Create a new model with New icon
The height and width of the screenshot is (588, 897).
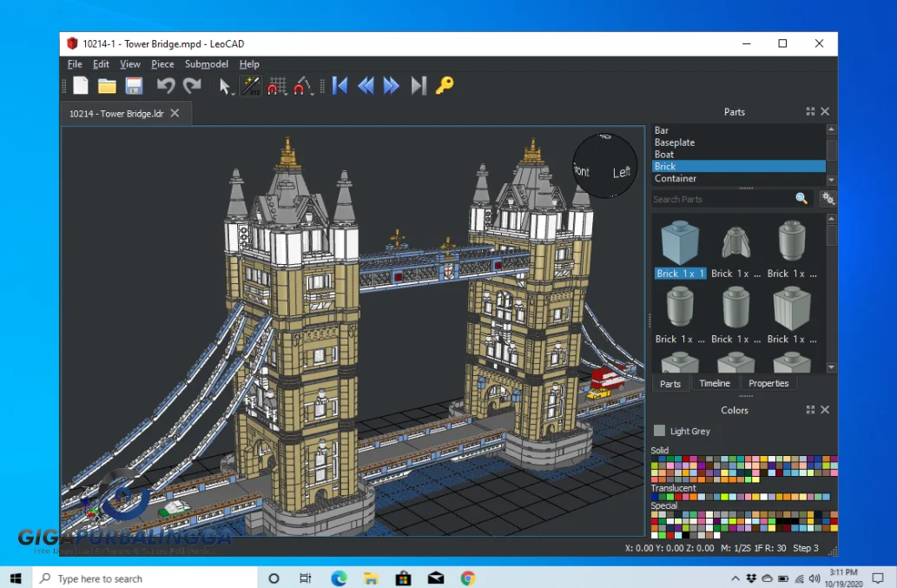pos(81,86)
